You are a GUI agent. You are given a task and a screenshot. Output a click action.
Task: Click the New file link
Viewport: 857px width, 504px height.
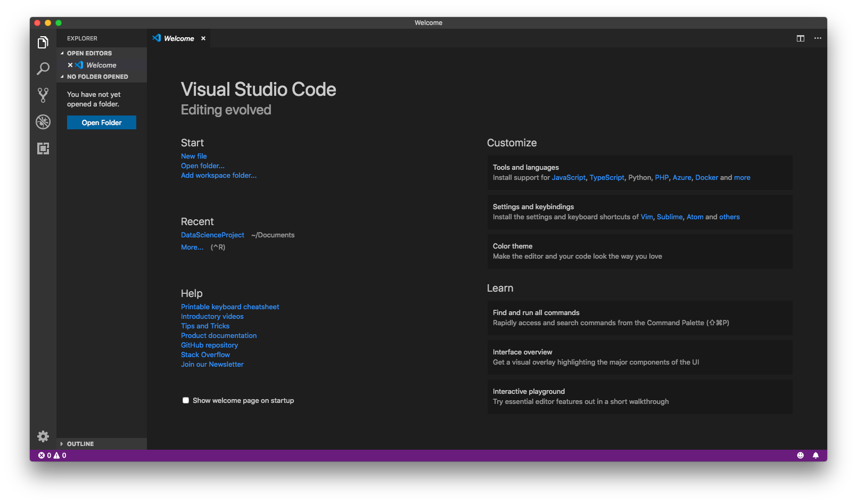pyautogui.click(x=194, y=156)
